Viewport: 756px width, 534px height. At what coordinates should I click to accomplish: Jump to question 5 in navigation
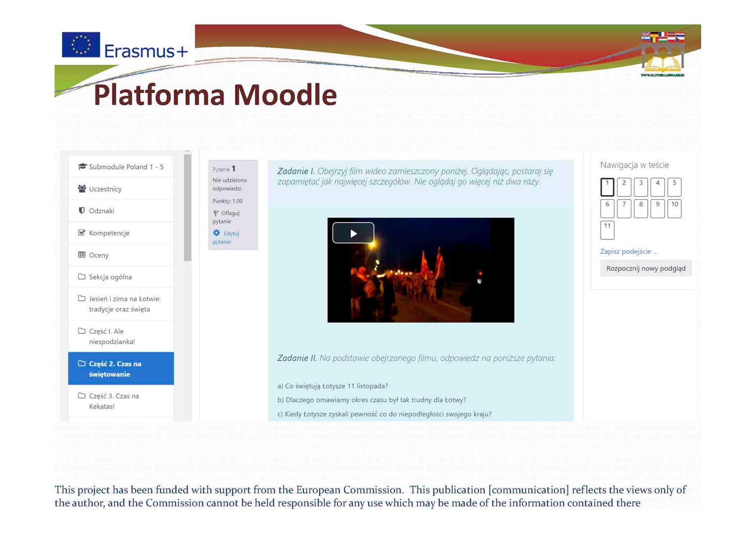(x=674, y=187)
